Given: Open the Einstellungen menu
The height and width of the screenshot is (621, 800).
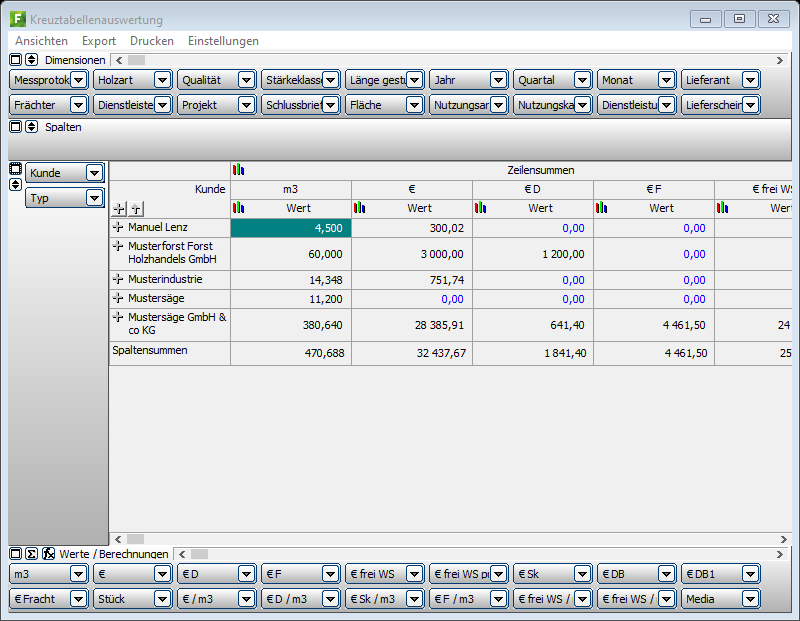Looking at the screenshot, I should click(x=223, y=41).
